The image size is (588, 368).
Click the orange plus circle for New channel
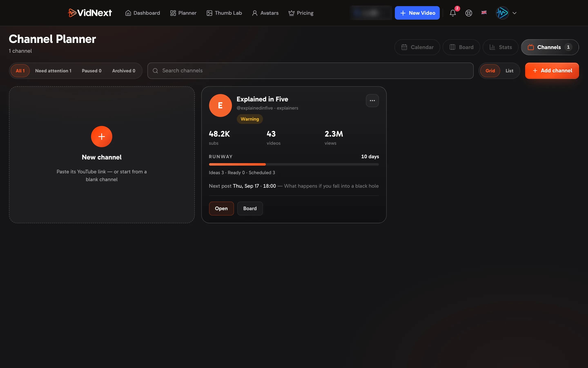click(101, 137)
